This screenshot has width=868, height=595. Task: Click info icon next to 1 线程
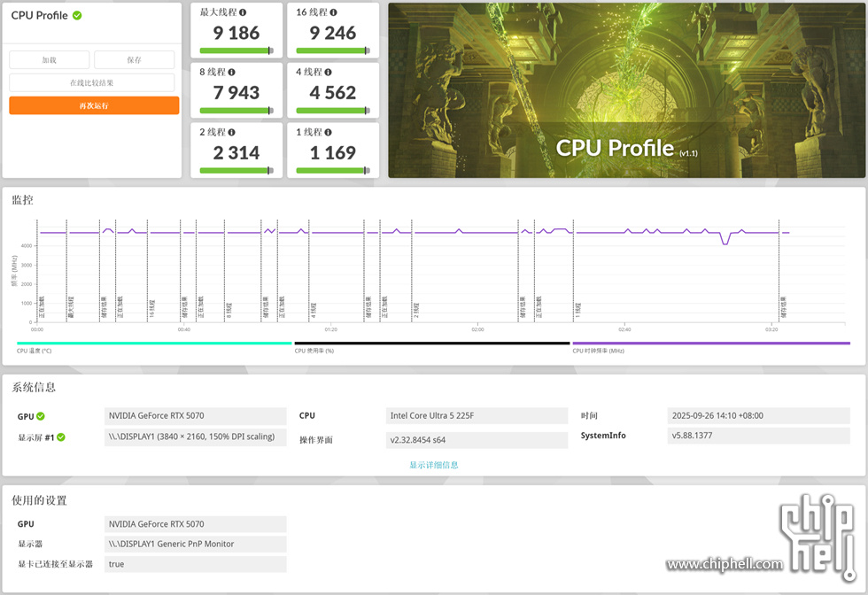(x=329, y=132)
